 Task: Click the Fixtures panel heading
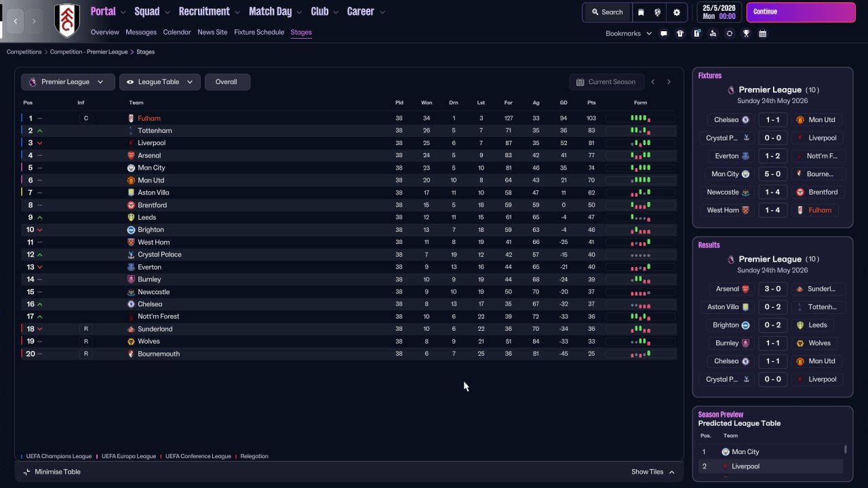710,76
